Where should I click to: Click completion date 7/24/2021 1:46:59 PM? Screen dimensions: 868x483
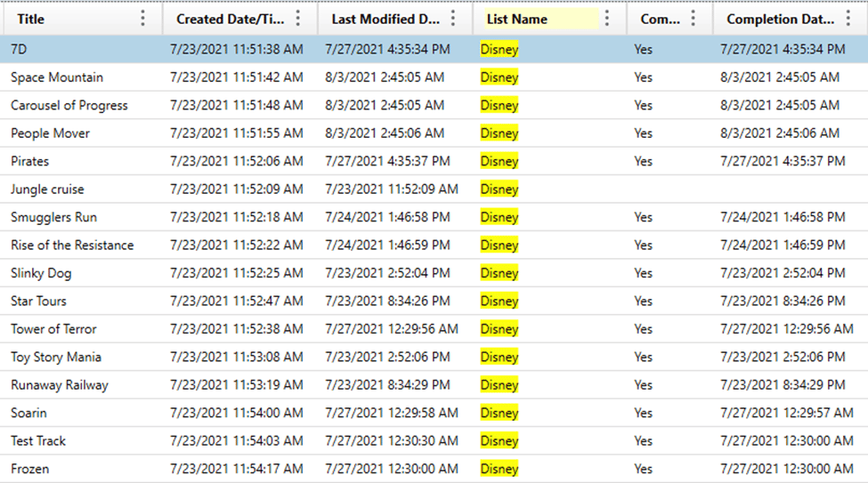783,246
